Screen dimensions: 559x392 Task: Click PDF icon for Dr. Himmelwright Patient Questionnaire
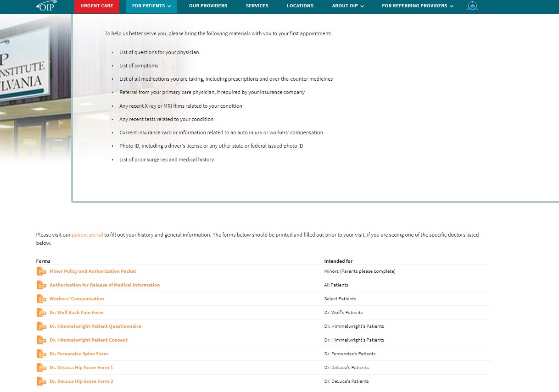(42, 326)
